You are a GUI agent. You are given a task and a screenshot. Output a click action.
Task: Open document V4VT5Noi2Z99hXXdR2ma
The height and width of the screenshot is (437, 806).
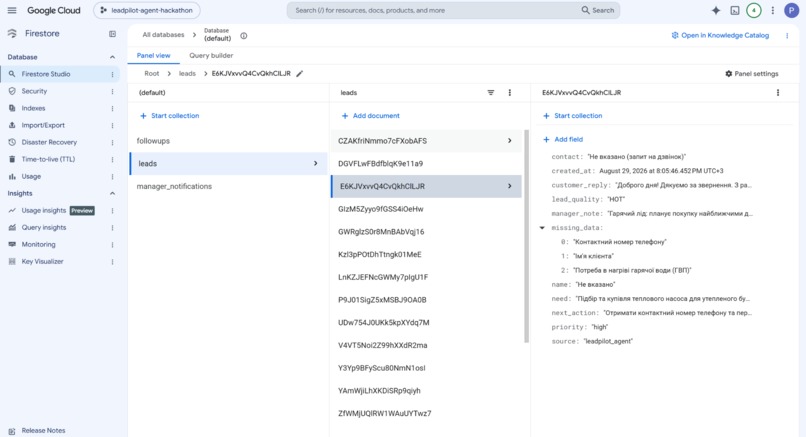[426, 345]
